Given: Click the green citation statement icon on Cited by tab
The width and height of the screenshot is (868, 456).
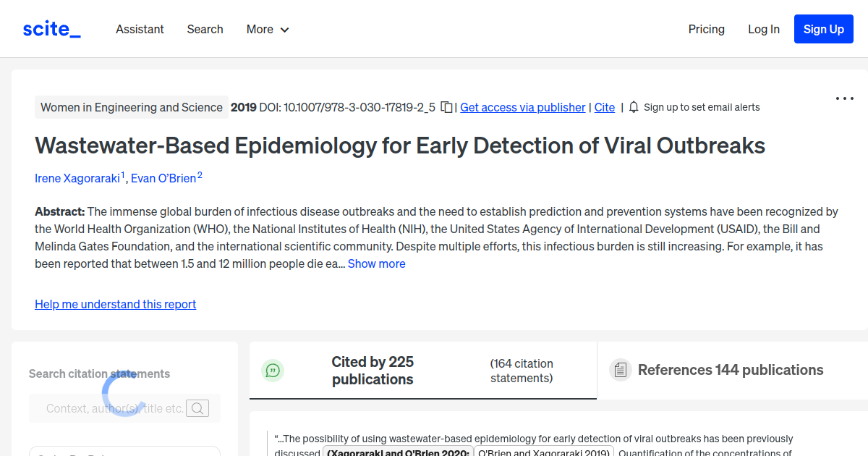Looking at the screenshot, I should (273, 370).
